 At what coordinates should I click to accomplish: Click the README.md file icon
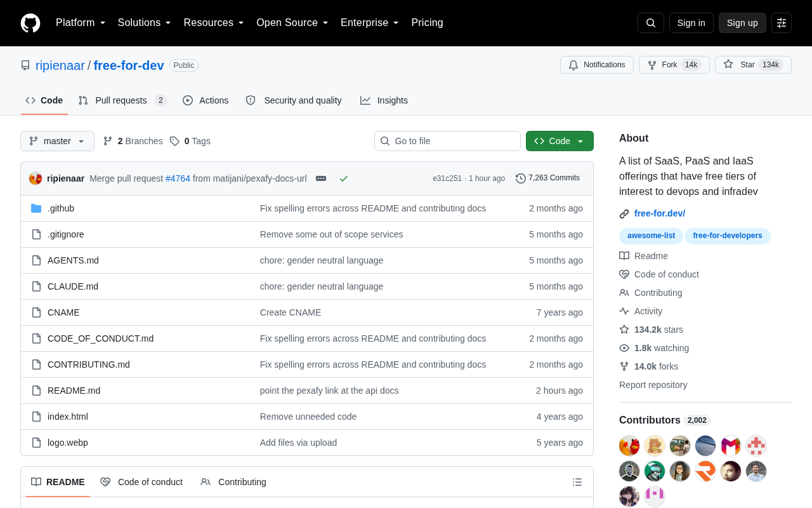tap(36, 391)
